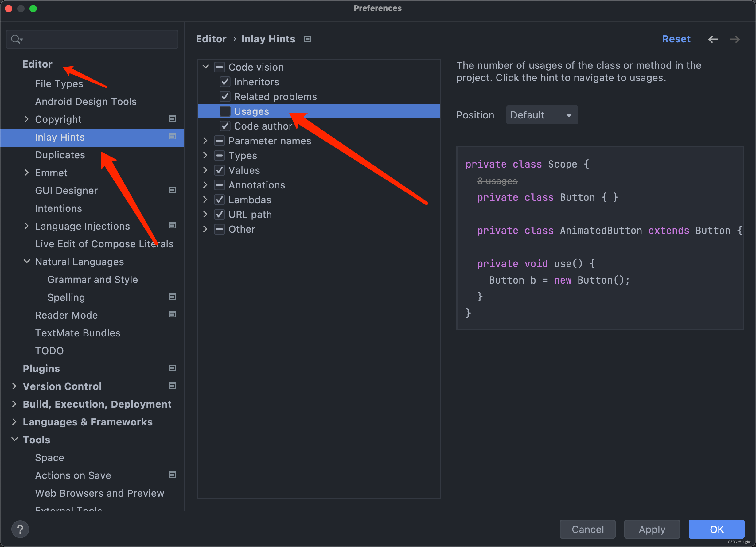Screen dimensions: 756x547
Task: Confirm with the OK button
Action: [x=716, y=529]
